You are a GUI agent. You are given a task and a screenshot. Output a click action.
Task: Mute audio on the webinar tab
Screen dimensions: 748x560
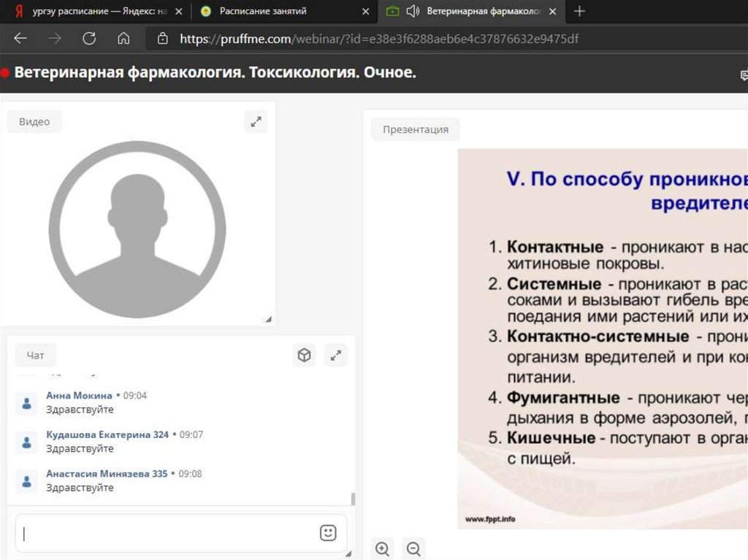click(x=413, y=12)
